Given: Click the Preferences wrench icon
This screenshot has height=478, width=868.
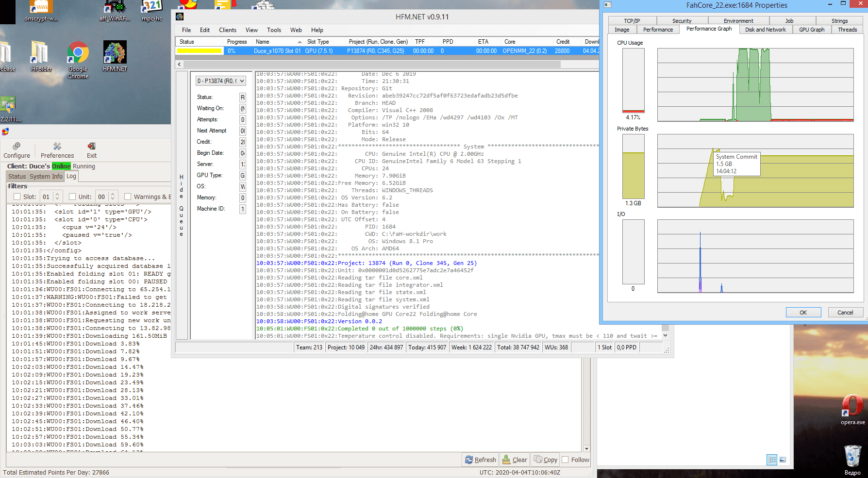Looking at the screenshot, I should tap(57, 146).
